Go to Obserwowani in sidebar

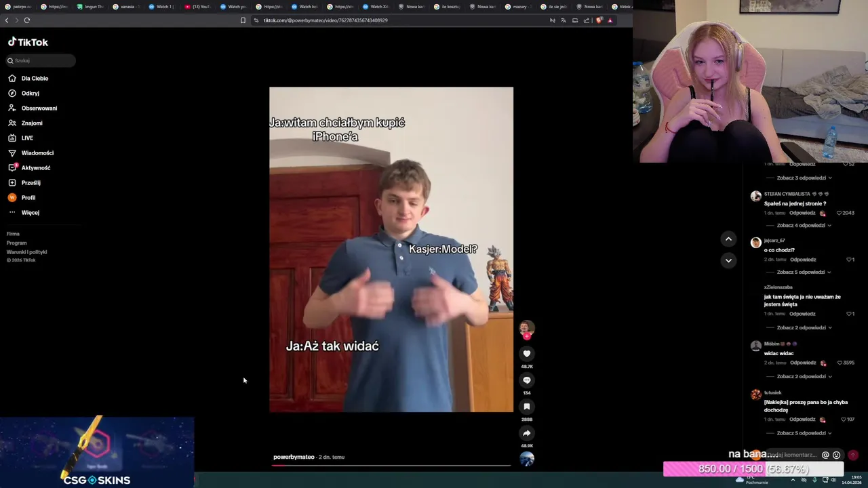tap(33, 108)
